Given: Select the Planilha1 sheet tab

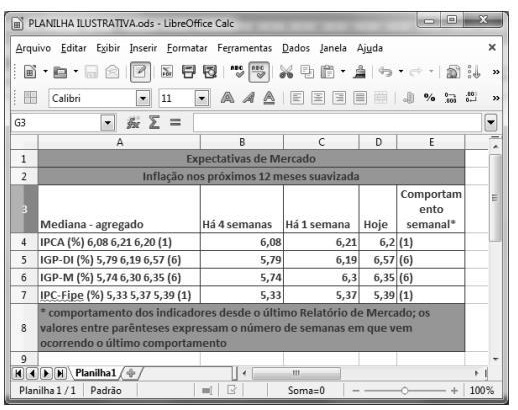Looking at the screenshot, I should coord(96,373).
